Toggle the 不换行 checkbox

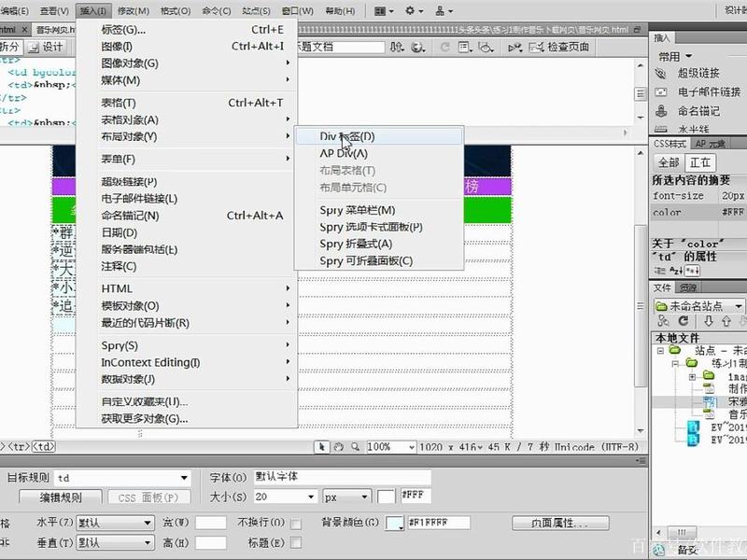click(296, 524)
